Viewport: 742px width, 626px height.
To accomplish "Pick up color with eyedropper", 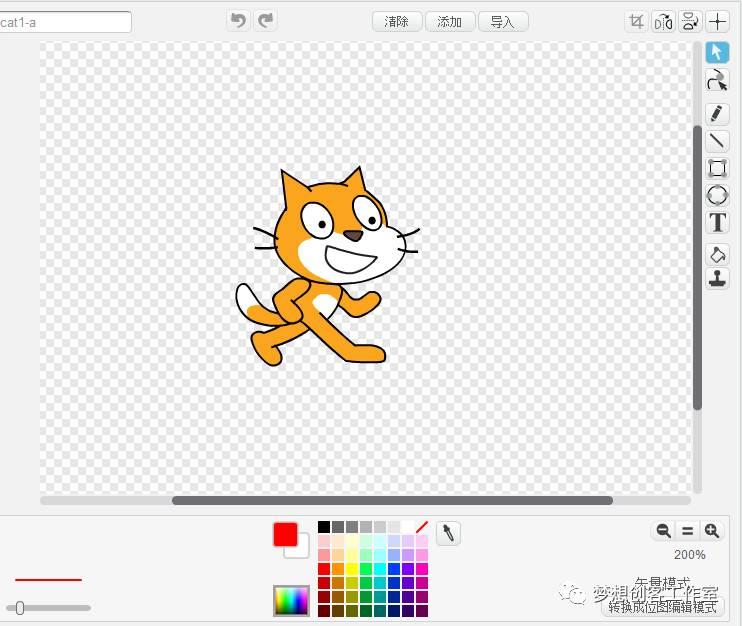I will [448, 533].
